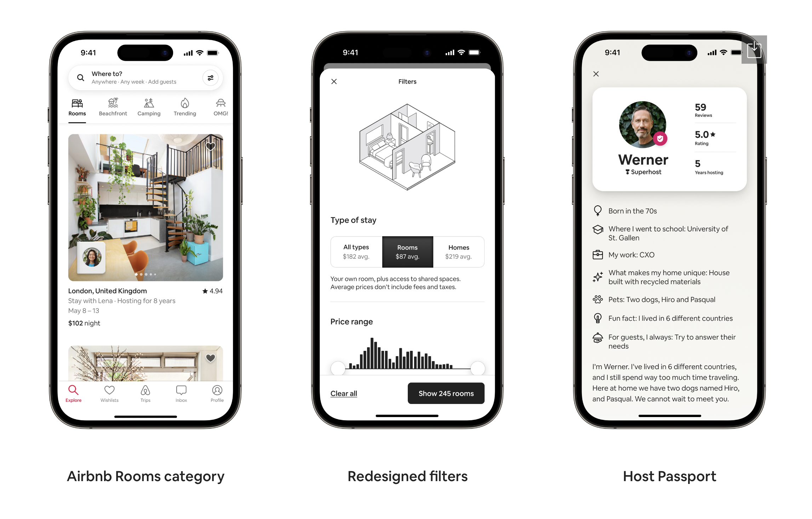Select Rooms type of stay option

pos(407,251)
